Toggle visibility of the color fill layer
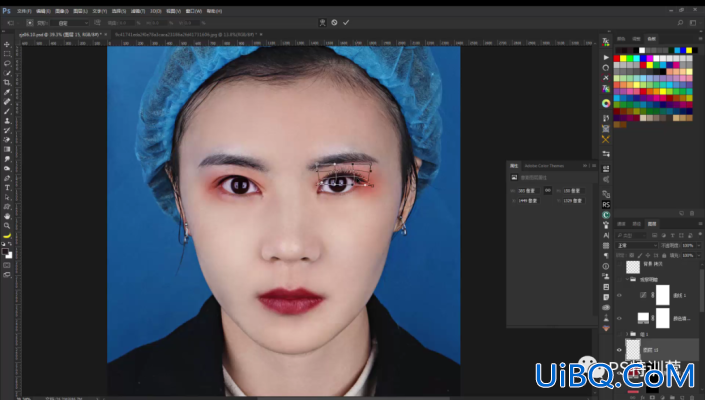 [x=619, y=318]
